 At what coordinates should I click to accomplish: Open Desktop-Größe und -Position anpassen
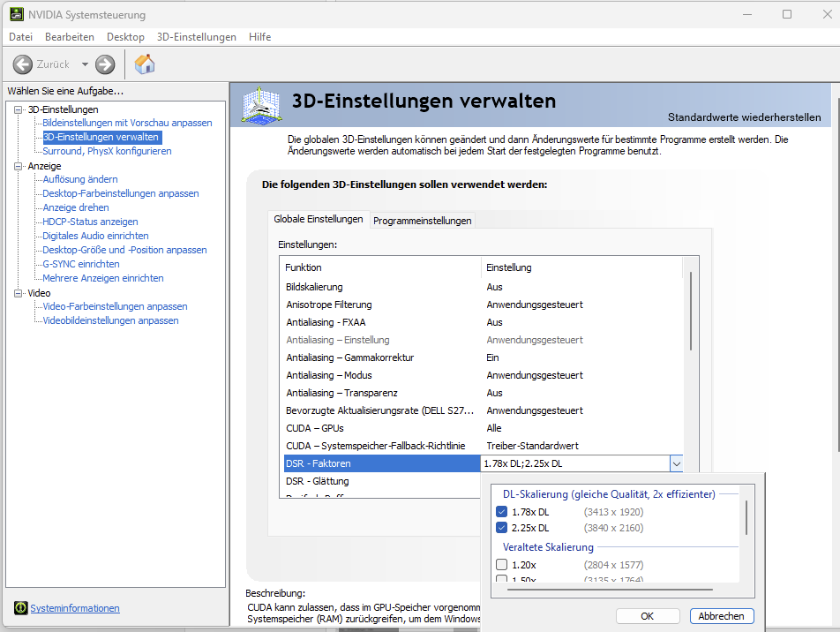tap(124, 250)
